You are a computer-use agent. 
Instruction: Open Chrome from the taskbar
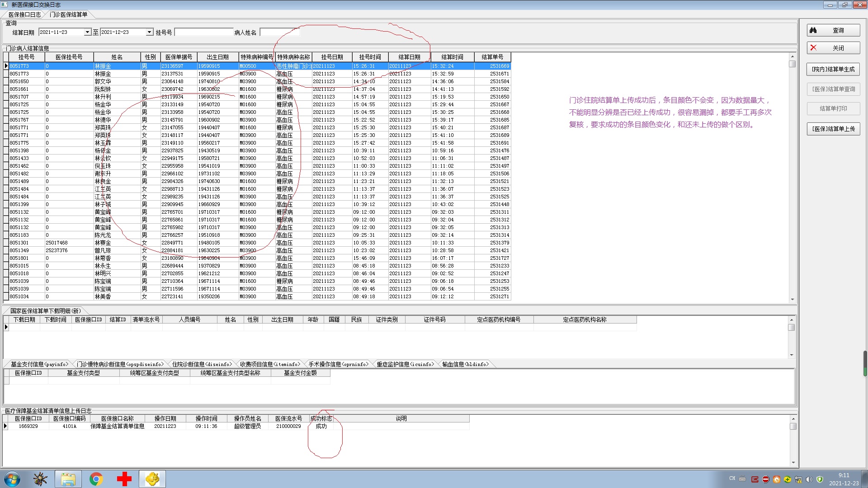[96, 479]
